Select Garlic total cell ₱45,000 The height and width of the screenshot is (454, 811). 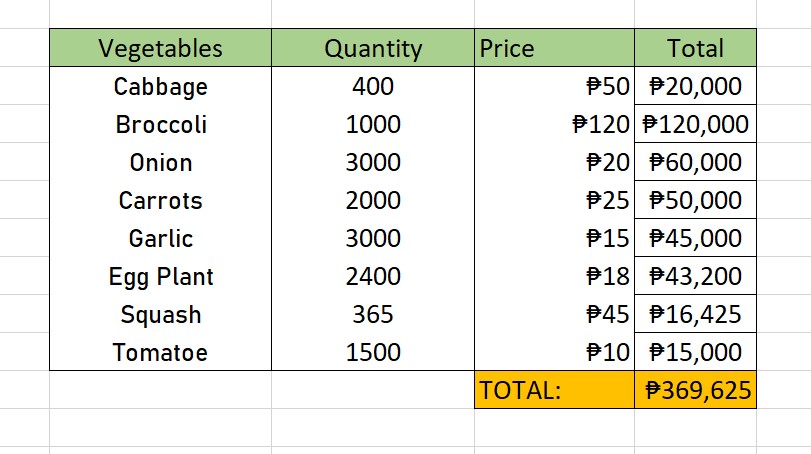coord(695,239)
